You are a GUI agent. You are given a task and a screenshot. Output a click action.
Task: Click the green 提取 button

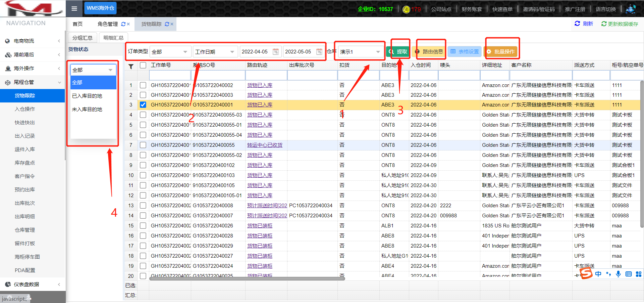click(x=398, y=52)
